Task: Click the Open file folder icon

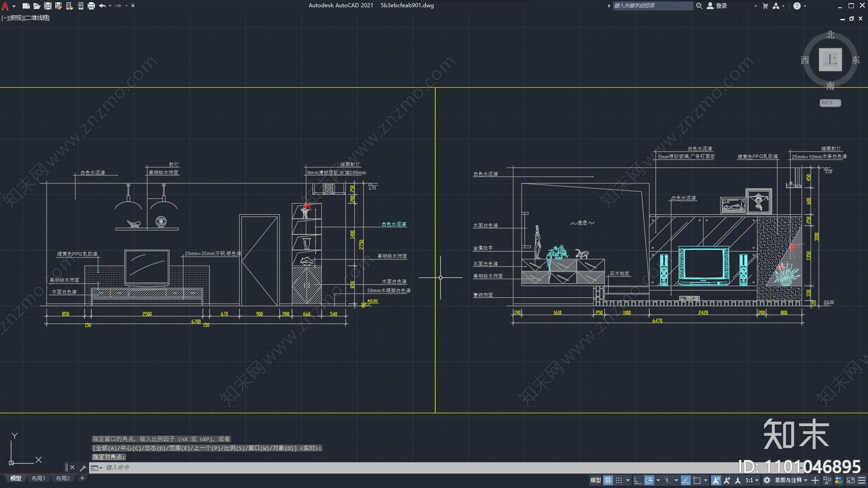Action: 37,6
